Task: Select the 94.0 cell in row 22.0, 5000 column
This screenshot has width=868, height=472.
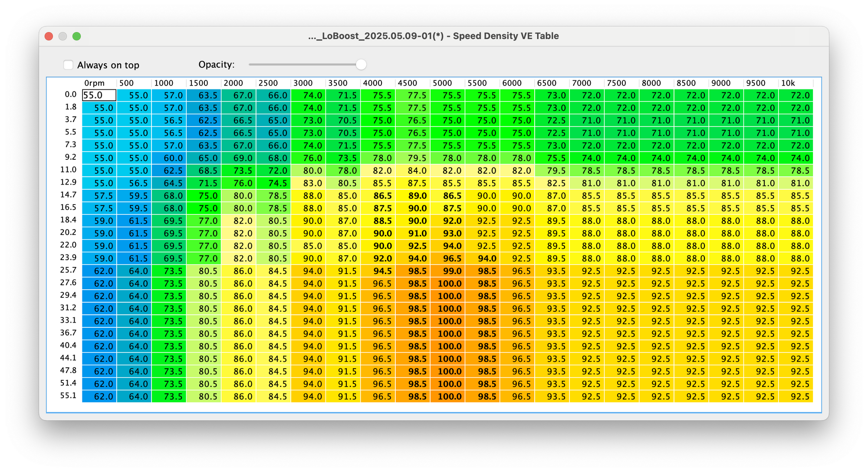Action: pyautogui.click(x=447, y=246)
